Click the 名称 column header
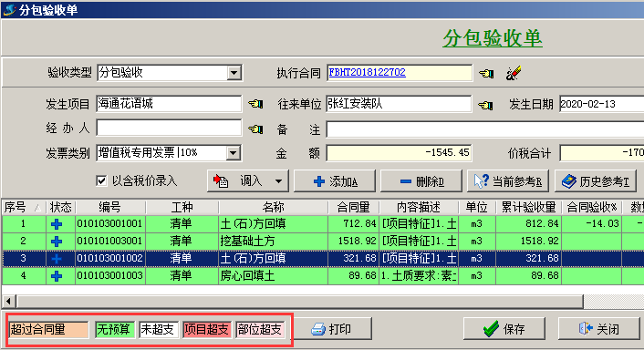Screen dimensions: 644x350 coord(273,207)
